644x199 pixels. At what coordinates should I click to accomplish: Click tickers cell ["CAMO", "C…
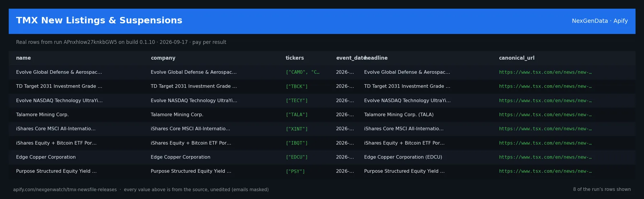pyautogui.click(x=302, y=72)
